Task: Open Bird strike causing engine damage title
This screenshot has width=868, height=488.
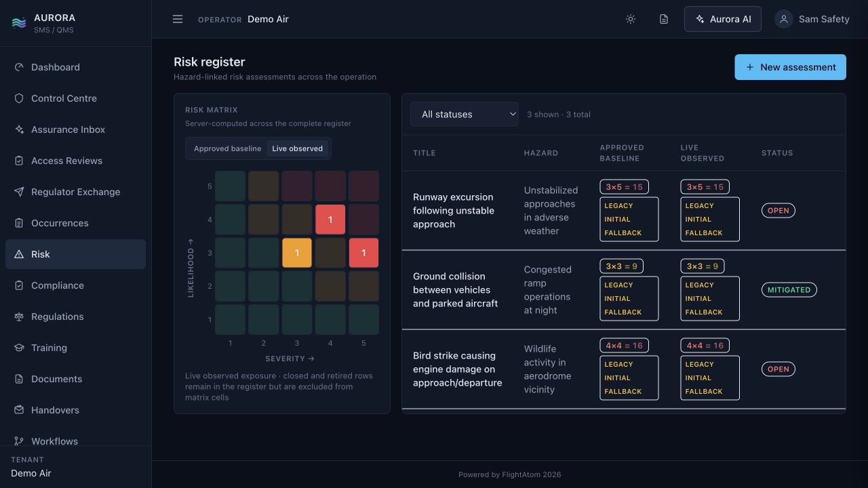Action: point(458,369)
